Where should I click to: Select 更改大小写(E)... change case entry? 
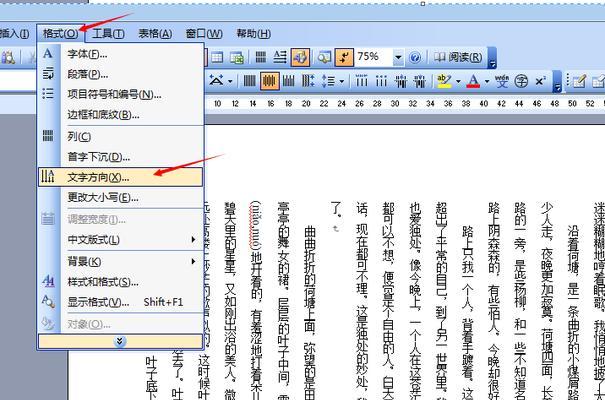(120, 197)
